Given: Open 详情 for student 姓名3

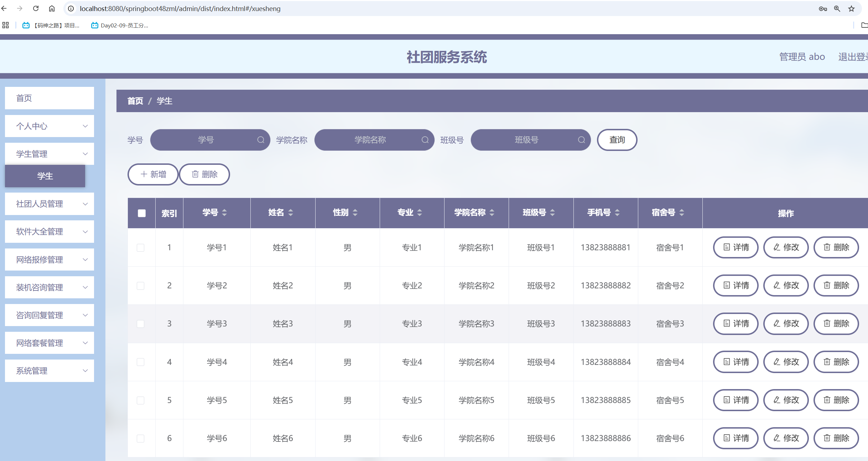Looking at the screenshot, I should [x=736, y=324].
